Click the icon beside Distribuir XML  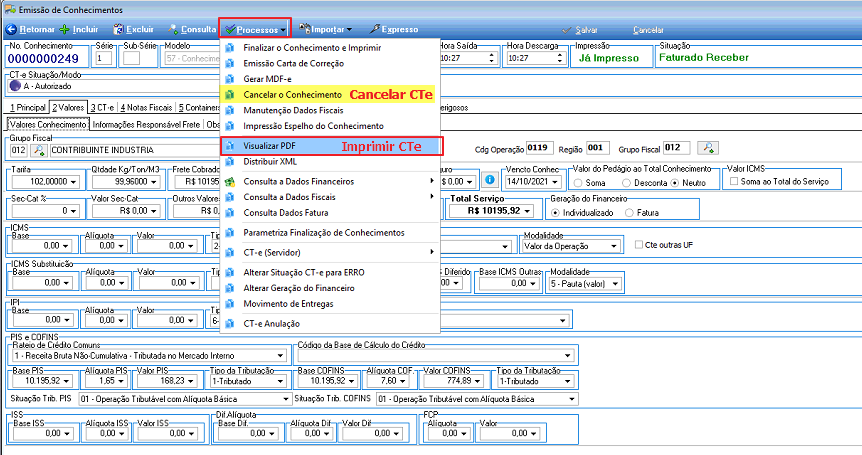tap(230, 162)
